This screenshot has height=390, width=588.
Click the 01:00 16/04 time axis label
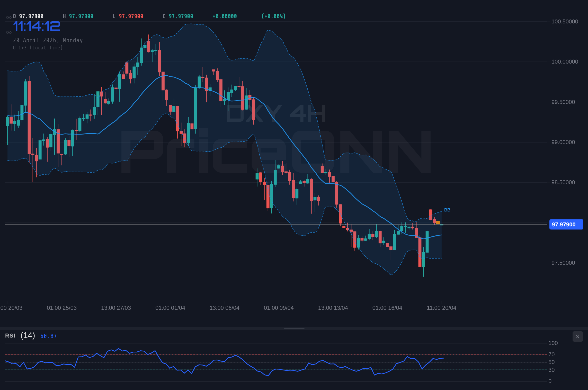[387, 308]
